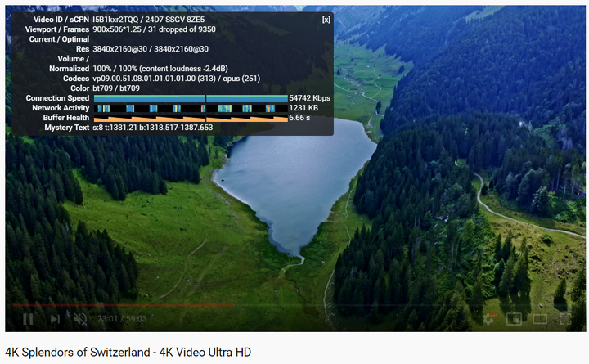The image size is (589, 364).
Task: Enter fullscreen mode
Action: [x=565, y=319]
